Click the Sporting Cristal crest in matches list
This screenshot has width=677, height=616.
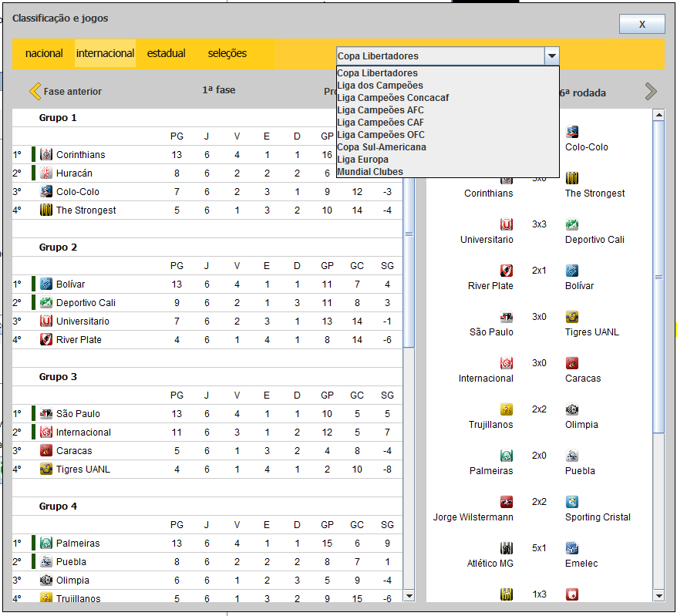572,502
